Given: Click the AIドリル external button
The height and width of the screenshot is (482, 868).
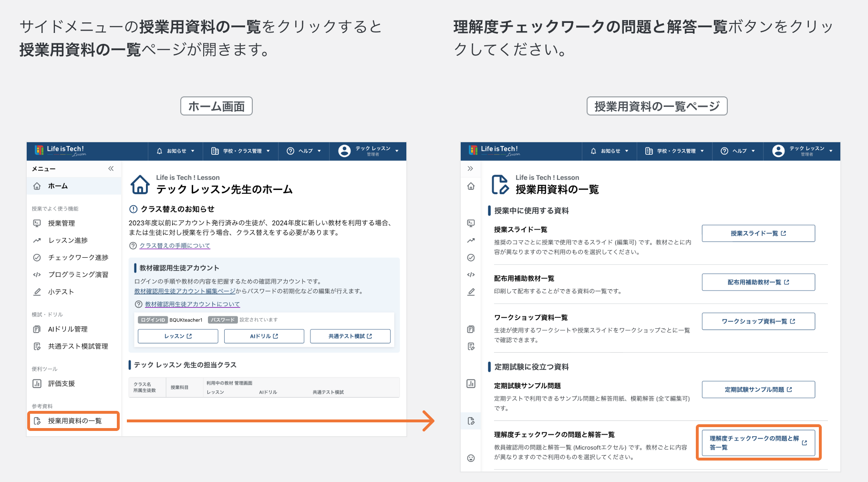Looking at the screenshot, I should (x=264, y=336).
